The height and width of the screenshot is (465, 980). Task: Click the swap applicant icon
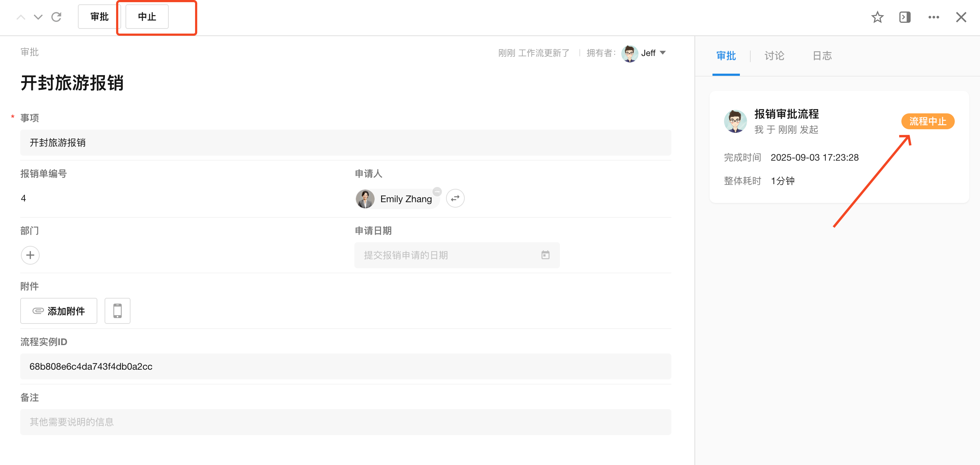455,199
